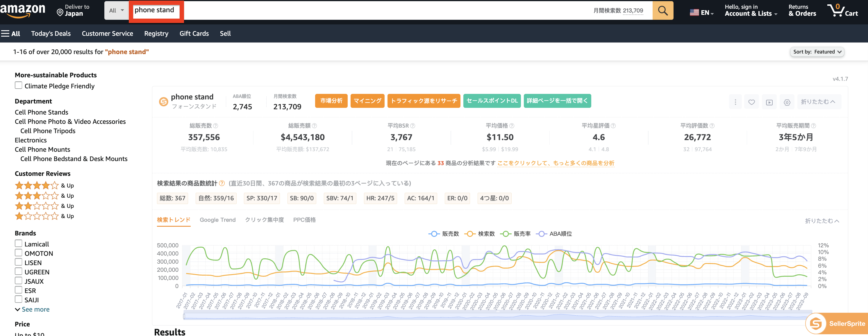
Task: Click the Deliver to Japan location
Action: [73, 10]
